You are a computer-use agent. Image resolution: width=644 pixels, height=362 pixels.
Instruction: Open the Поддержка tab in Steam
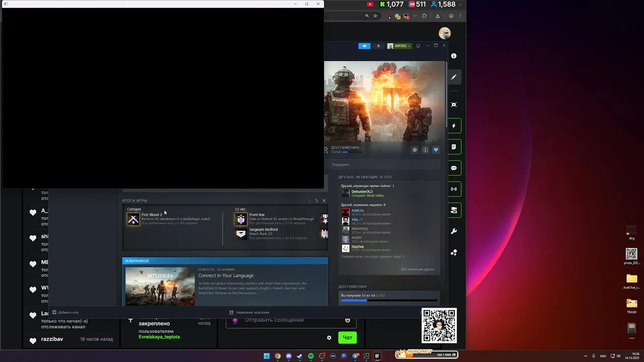tap(340, 164)
